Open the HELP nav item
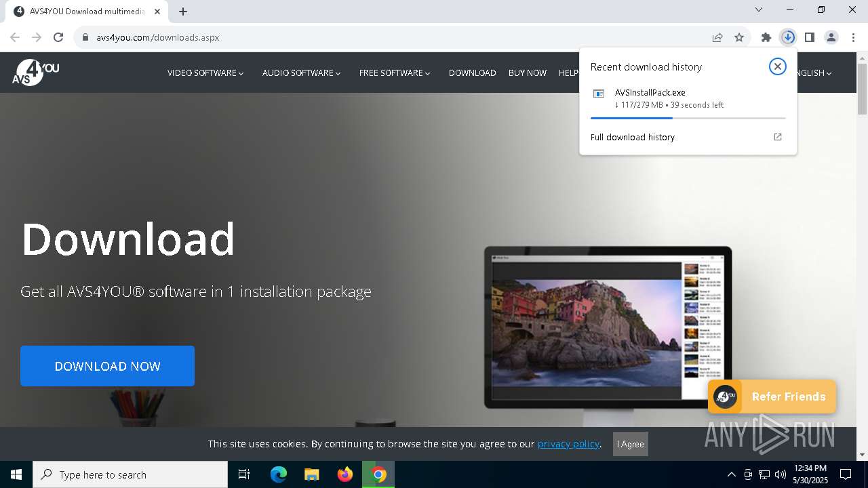This screenshot has width=868, height=488. (x=568, y=73)
